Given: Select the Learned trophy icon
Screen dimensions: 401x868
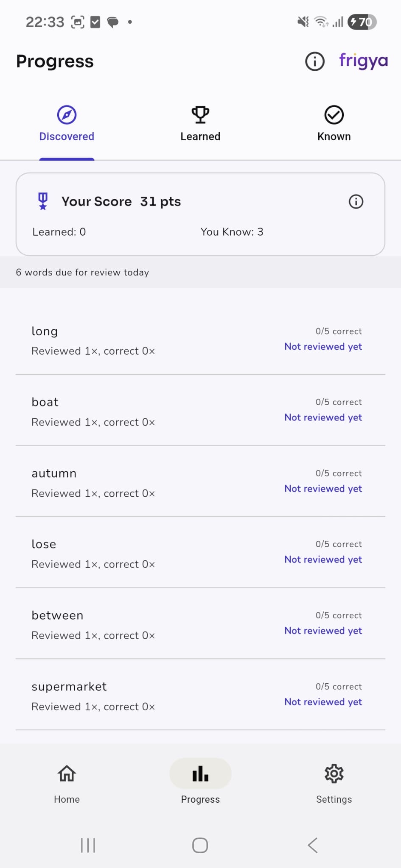Looking at the screenshot, I should point(200,115).
